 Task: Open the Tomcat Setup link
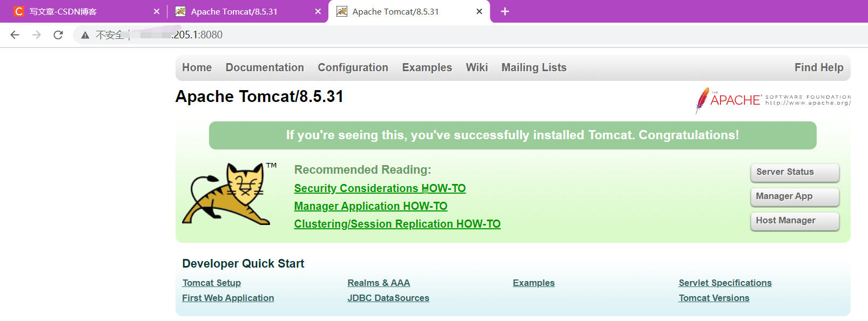(x=212, y=283)
